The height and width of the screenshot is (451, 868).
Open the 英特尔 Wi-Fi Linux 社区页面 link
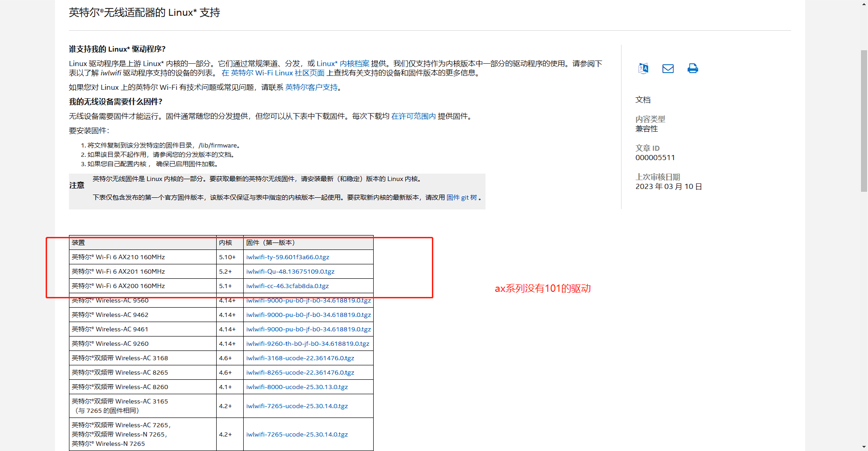coord(278,73)
